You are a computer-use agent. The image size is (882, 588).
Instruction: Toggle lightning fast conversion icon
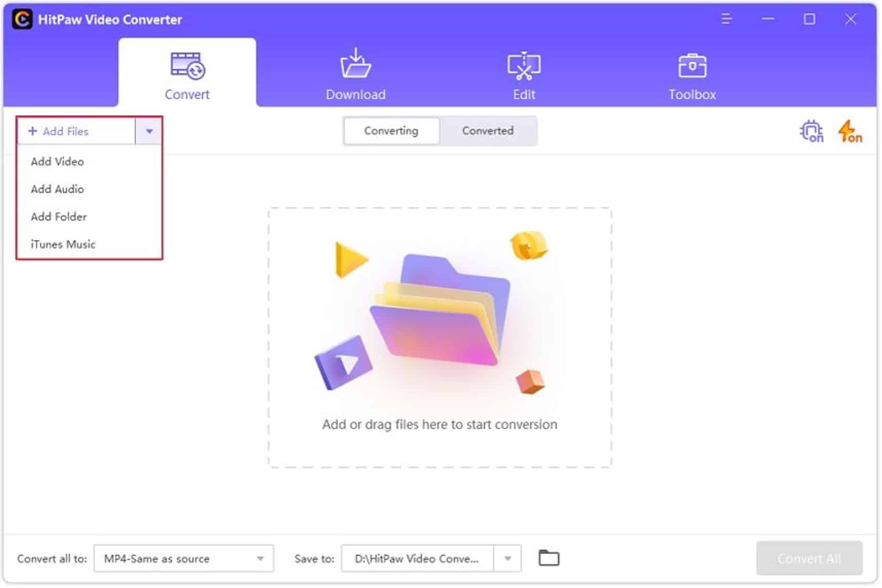(x=850, y=131)
